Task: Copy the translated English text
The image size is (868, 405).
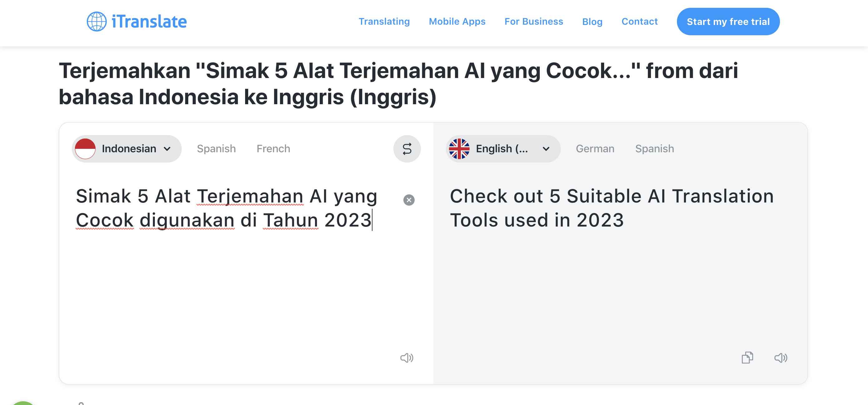Action: tap(747, 358)
